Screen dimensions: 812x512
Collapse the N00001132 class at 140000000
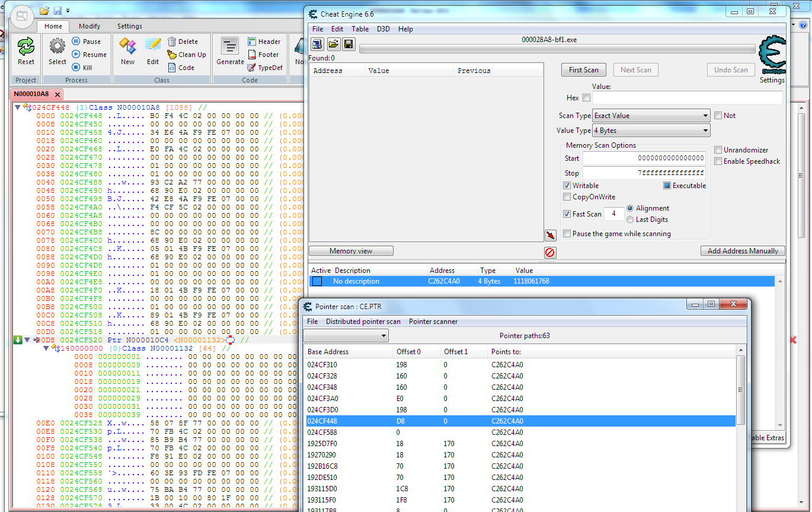tap(46, 348)
